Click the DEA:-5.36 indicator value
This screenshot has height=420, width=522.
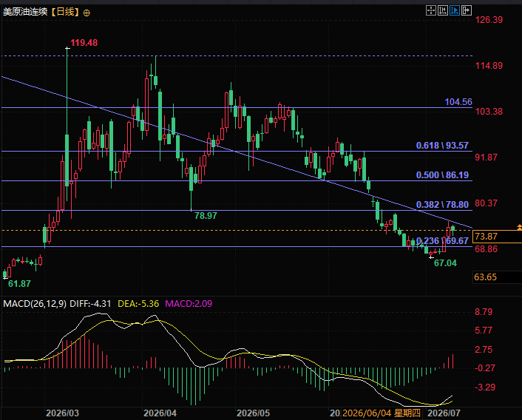point(138,303)
